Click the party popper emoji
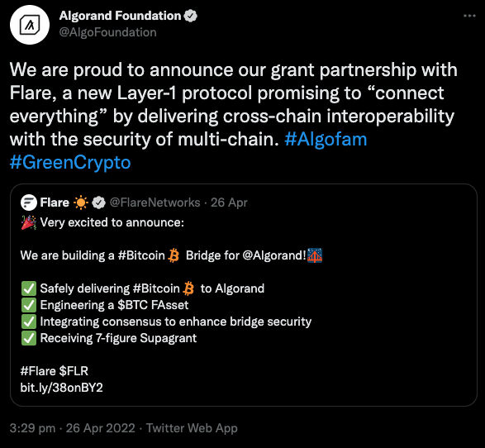Image resolution: width=485 pixels, height=448 pixels. pyautogui.click(x=28, y=222)
